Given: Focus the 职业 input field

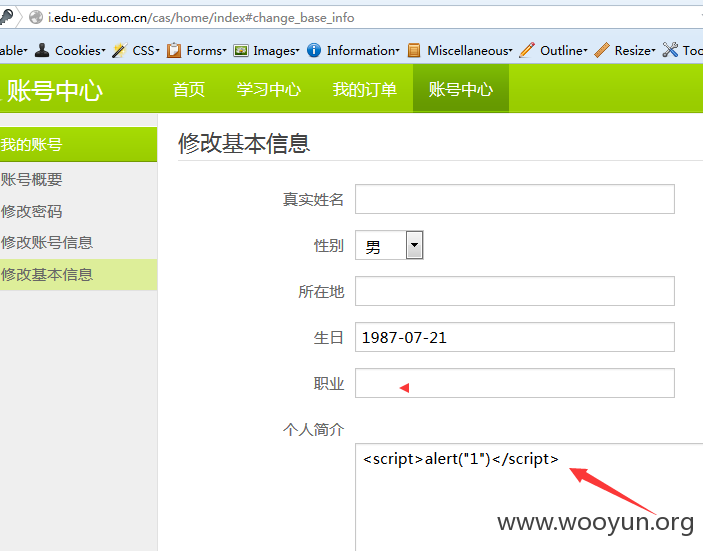Looking at the screenshot, I should [x=515, y=383].
